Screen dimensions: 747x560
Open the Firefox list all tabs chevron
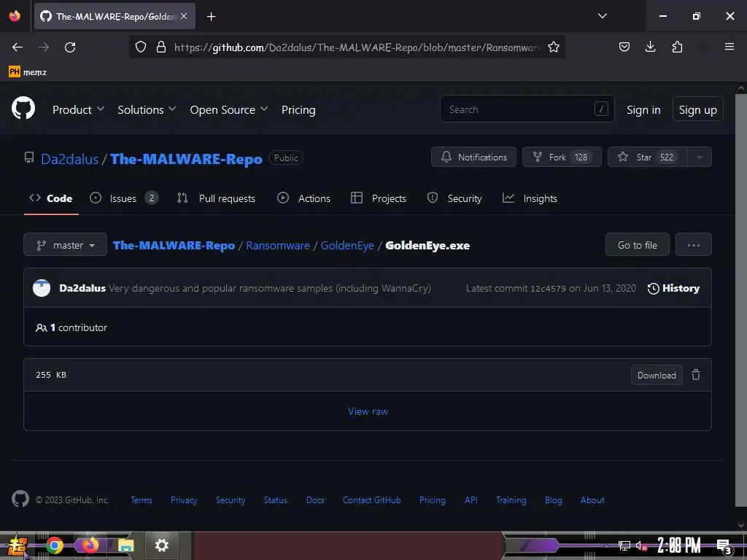click(x=602, y=16)
